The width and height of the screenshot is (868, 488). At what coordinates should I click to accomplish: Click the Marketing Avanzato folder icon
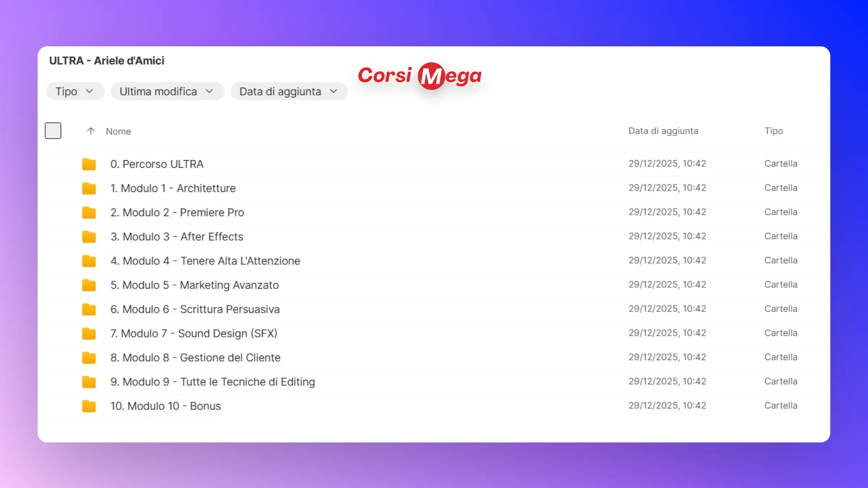coord(89,285)
